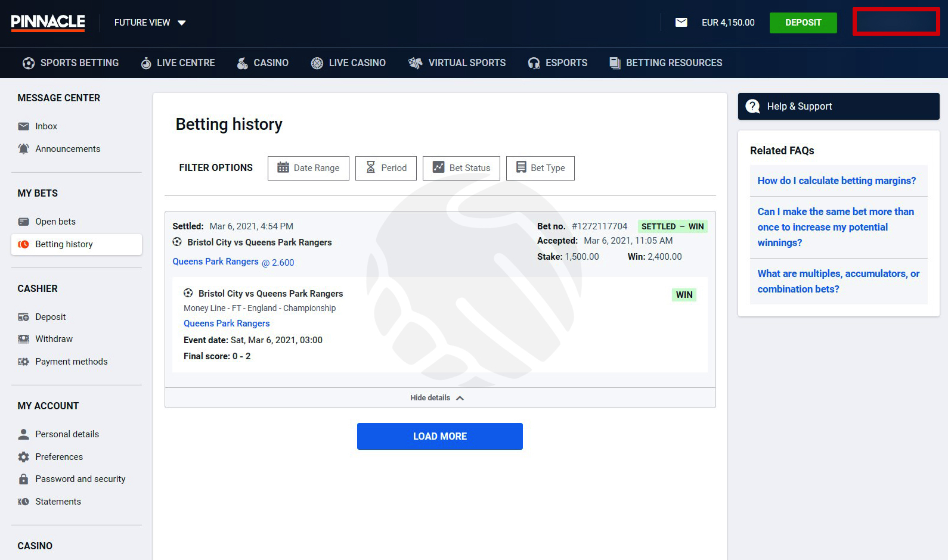
Task: Click the document icon beside Betting Resources
Action: (x=615, y=63)
